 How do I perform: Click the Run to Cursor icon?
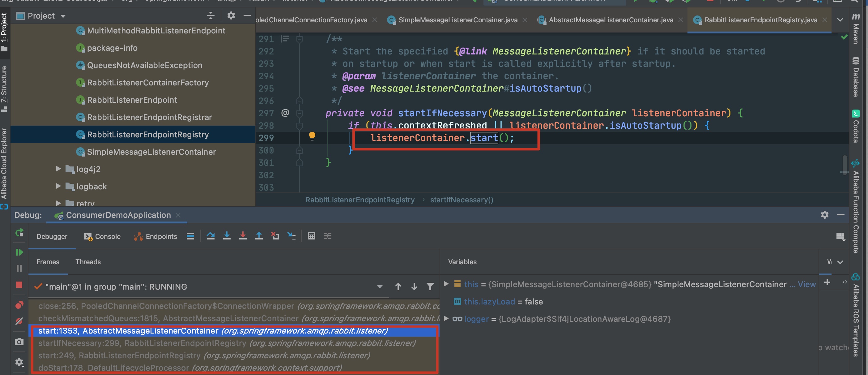click(291, 236)
